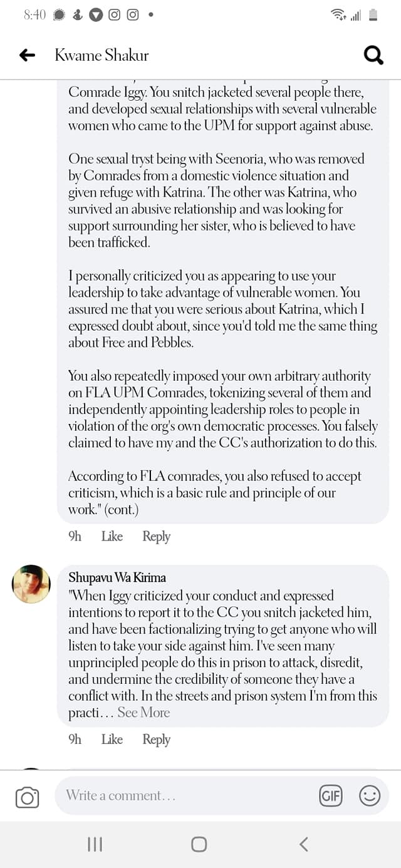Tap the battery status icon

(373, 15)
